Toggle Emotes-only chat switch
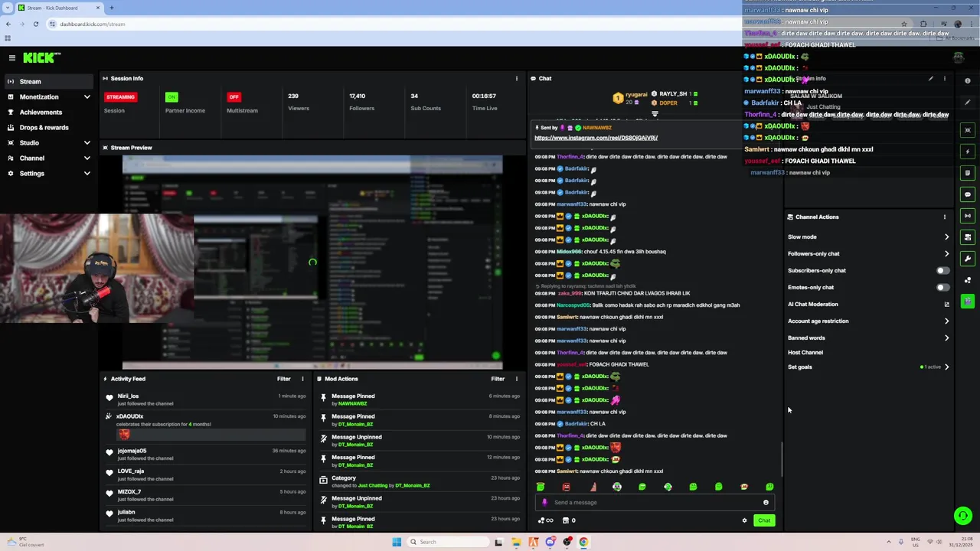Screen dimensions: 980x551 [x=942, y=288]
